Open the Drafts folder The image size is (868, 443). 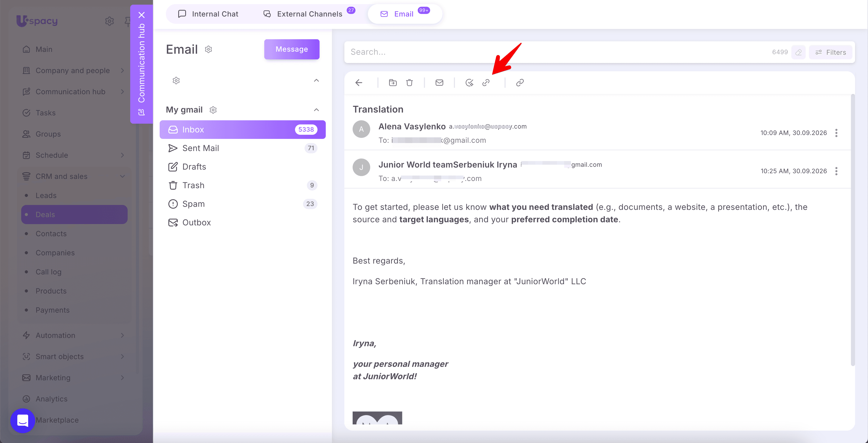point(243,167)
